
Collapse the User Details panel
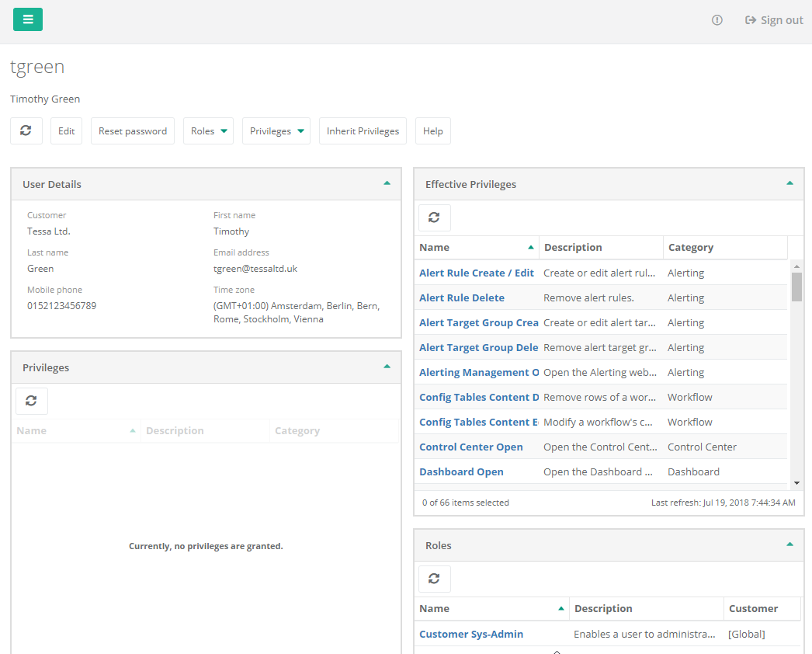click(387, 183)
